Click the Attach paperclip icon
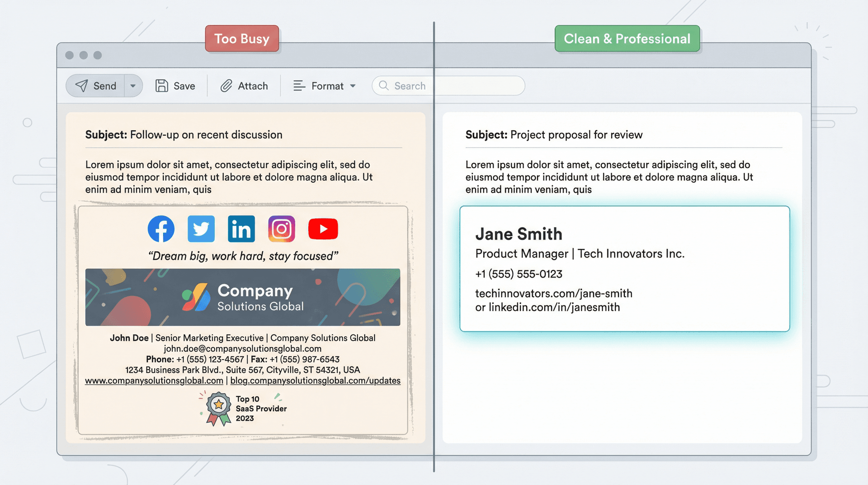868x485 pixels. pos(226,86)
